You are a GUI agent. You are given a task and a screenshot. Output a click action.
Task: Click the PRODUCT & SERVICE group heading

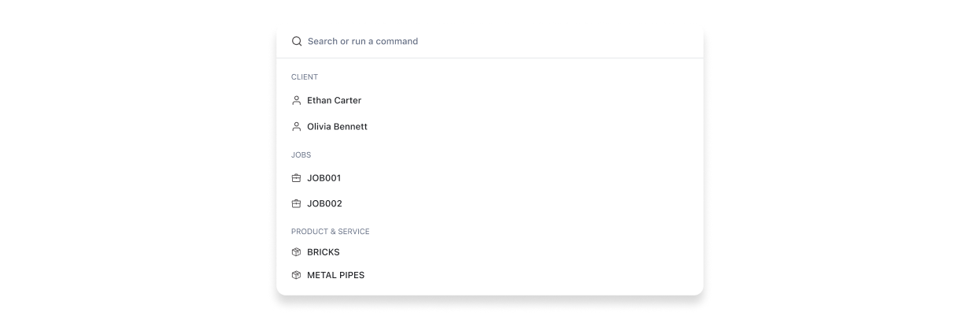point(331,232)
